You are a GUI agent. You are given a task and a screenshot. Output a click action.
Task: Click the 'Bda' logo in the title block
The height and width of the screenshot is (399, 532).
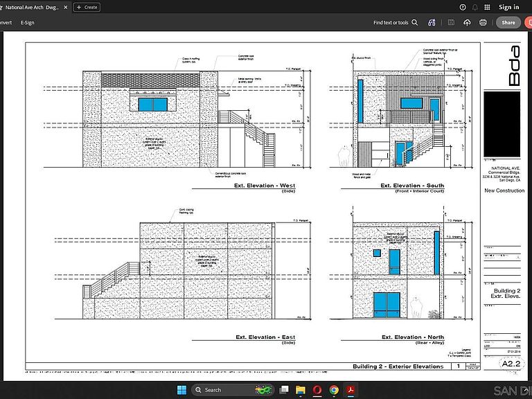(x=515, y=66)
